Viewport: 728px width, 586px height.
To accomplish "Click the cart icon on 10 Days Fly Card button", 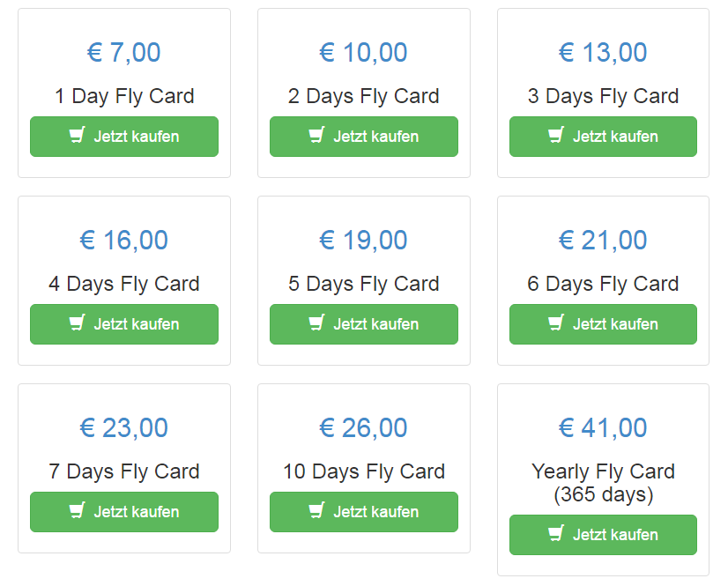I will (x=317, y=512).
